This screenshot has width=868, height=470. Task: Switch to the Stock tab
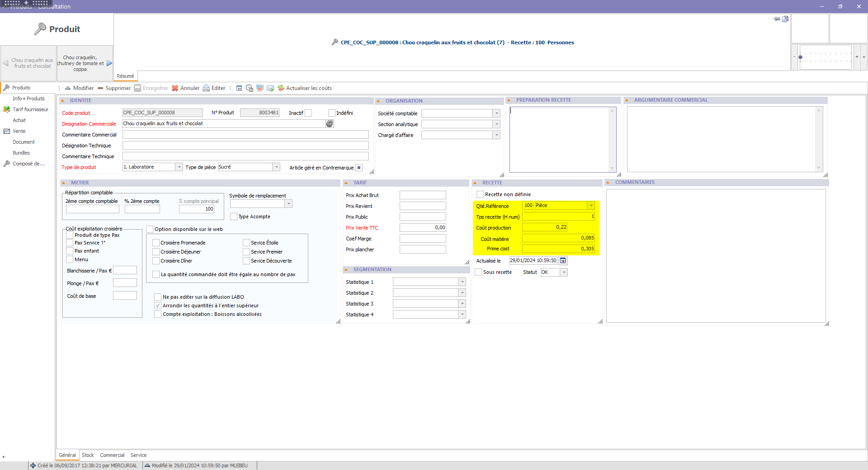pyautogui.click(x=88, y=455)
